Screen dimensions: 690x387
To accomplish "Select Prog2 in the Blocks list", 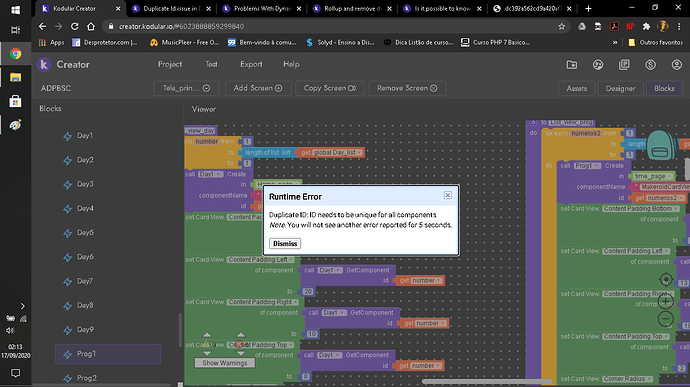I will (108, 378).
